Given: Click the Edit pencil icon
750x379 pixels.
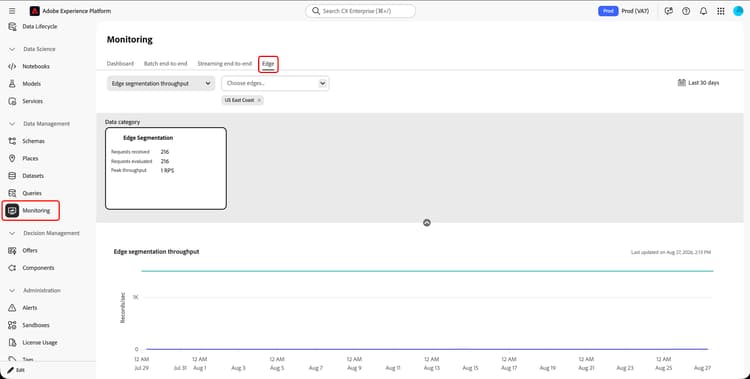Looking at the screenshot, I should coord(10,370).
